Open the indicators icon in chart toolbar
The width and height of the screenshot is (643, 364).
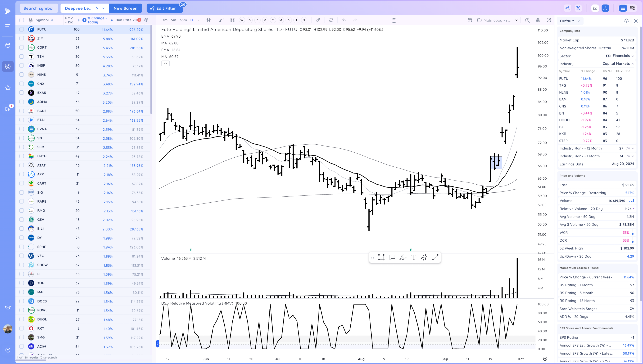click(222, 20)
